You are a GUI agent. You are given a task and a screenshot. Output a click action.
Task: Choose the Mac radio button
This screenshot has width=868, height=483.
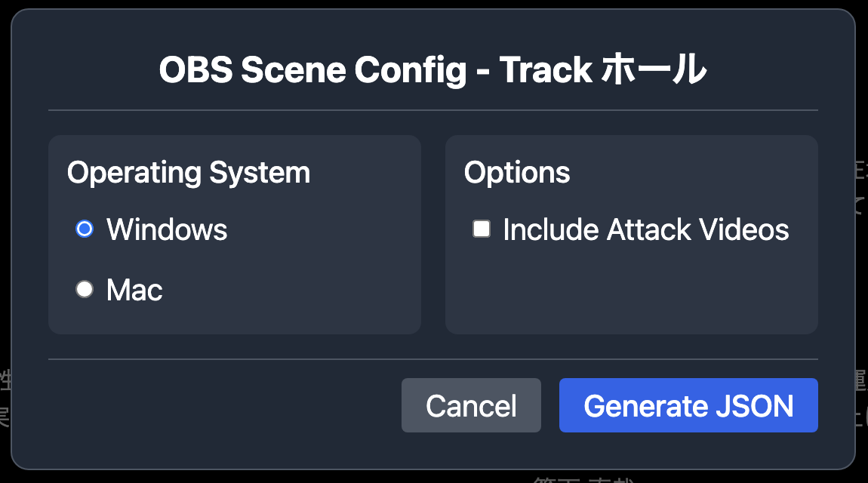coord(85,289)
